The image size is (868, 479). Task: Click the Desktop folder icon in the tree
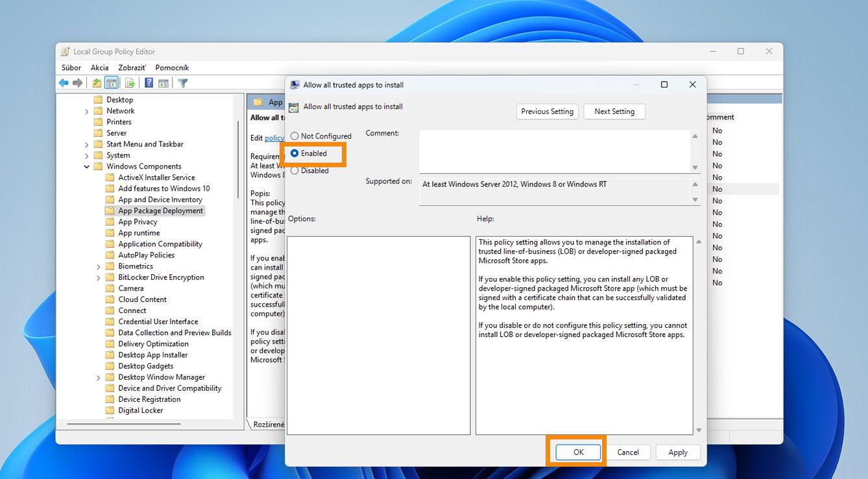point(99,100)
